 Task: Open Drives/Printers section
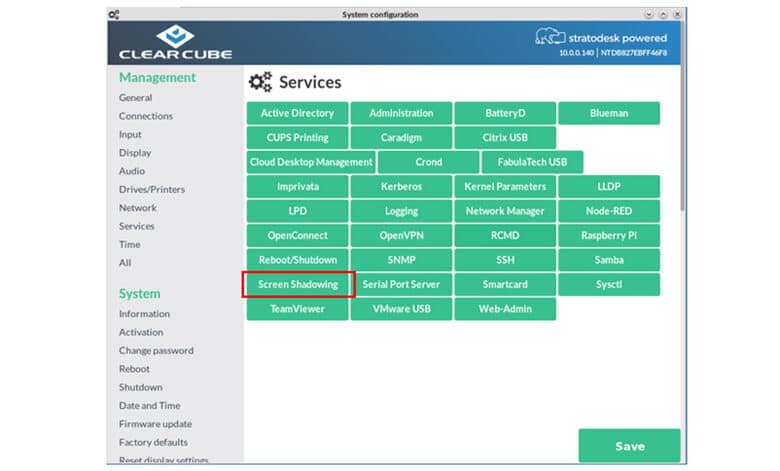click(152, 189)
